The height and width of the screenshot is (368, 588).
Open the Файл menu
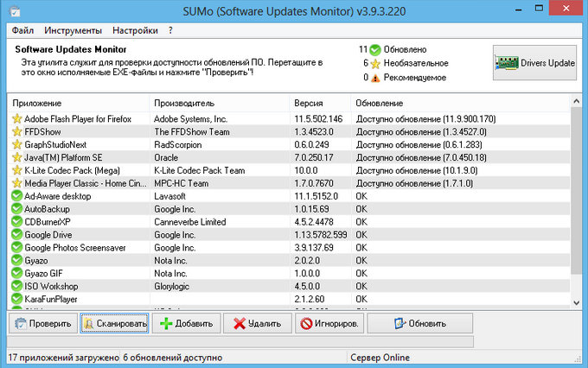tap(22, 30)
